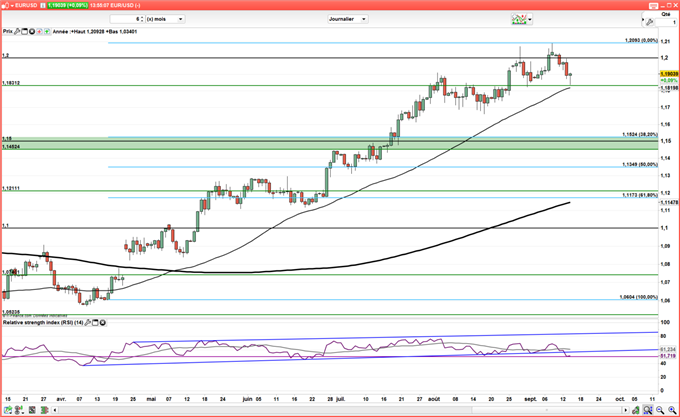680x417 pixels.
Task: Click the yellow 1,19039 current price tag on axis
Action: coord(669,74)
